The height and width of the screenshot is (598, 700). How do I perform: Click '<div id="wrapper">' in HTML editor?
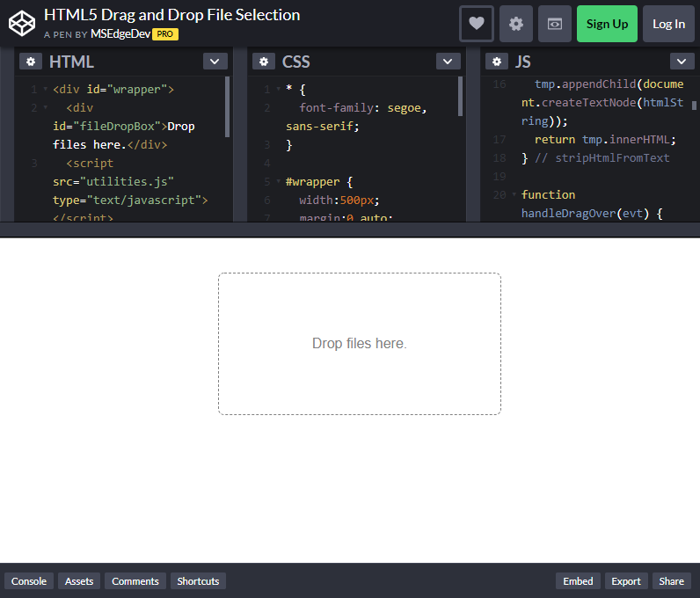pos(113,90)
